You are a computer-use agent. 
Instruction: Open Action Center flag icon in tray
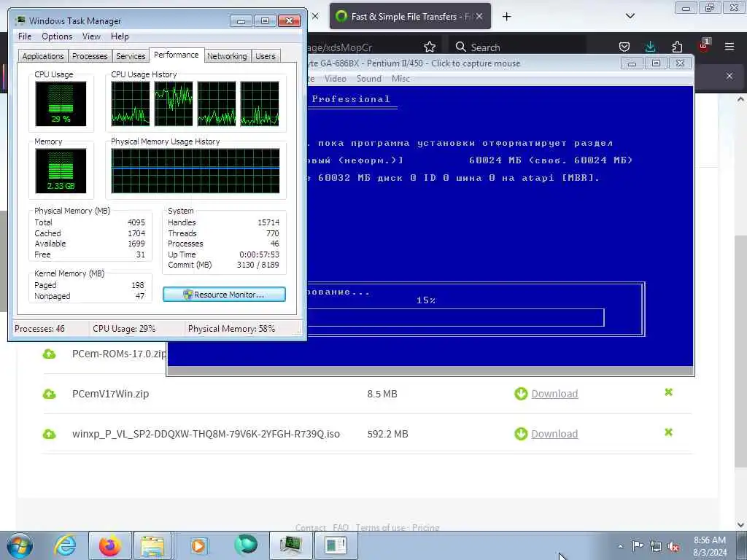coord(638,545)
